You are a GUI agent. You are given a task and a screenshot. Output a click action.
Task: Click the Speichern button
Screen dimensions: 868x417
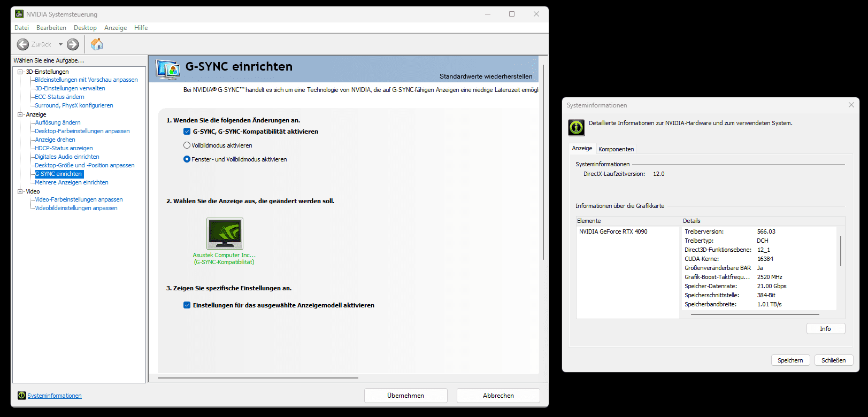pyautogui.click(x=790, y=360)
